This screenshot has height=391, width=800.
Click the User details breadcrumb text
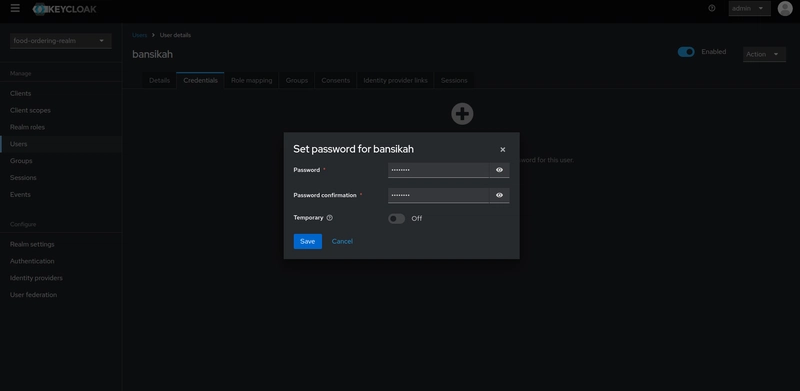176,35
